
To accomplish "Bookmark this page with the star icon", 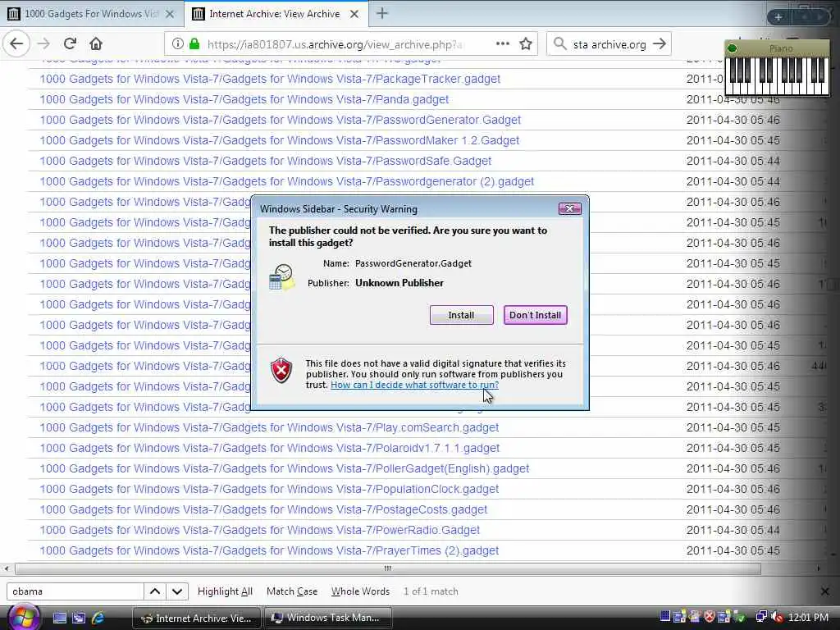I will coord(526,44).
